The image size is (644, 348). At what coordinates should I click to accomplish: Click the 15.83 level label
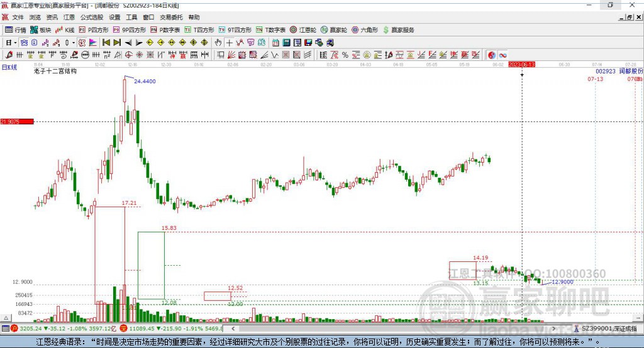(169, 228)
